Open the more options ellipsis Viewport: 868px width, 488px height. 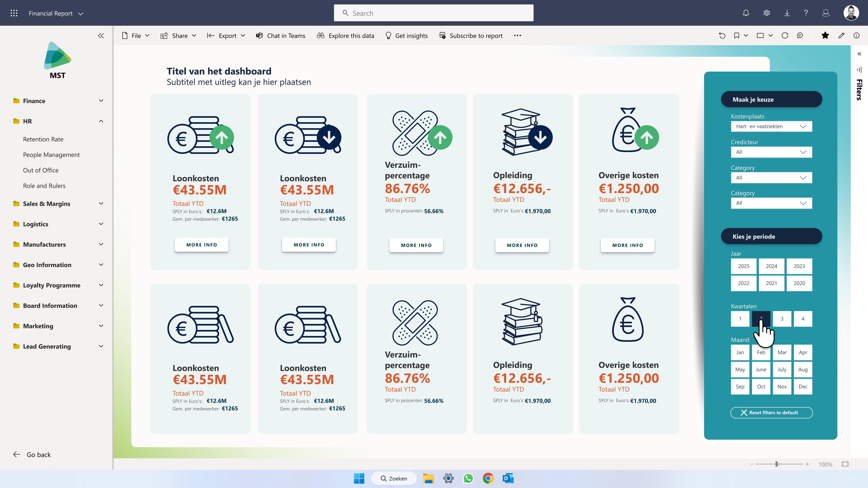coord(518,36)
